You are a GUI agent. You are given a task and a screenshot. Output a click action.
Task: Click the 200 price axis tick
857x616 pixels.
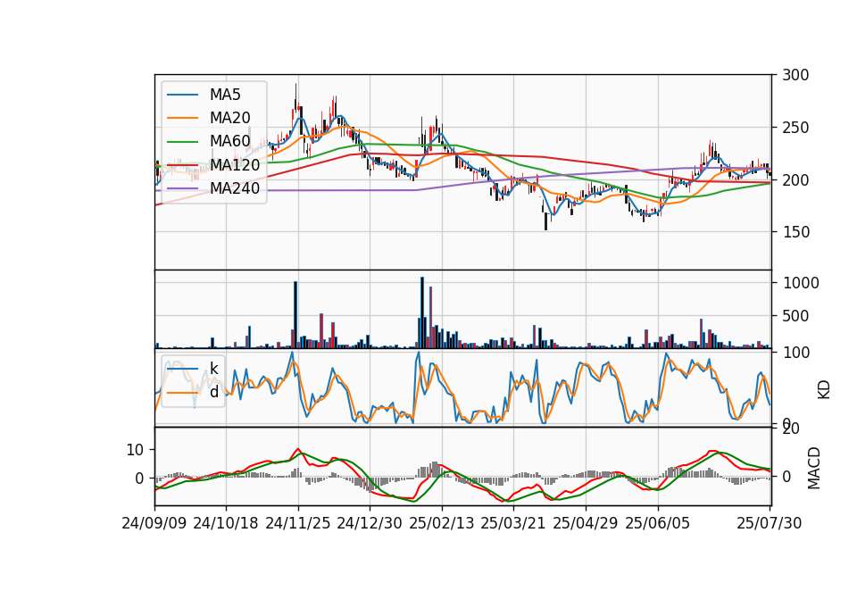click(x=795, y=179)
